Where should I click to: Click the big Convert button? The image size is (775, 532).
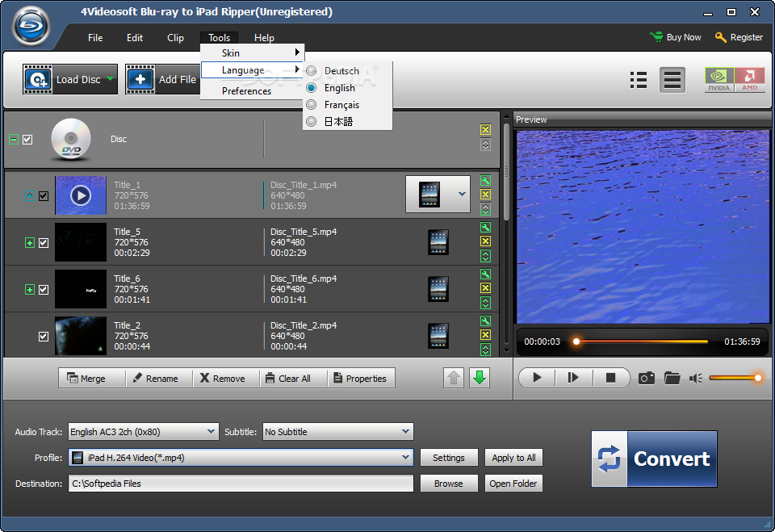pyautogui.click(x=654, y=459)
